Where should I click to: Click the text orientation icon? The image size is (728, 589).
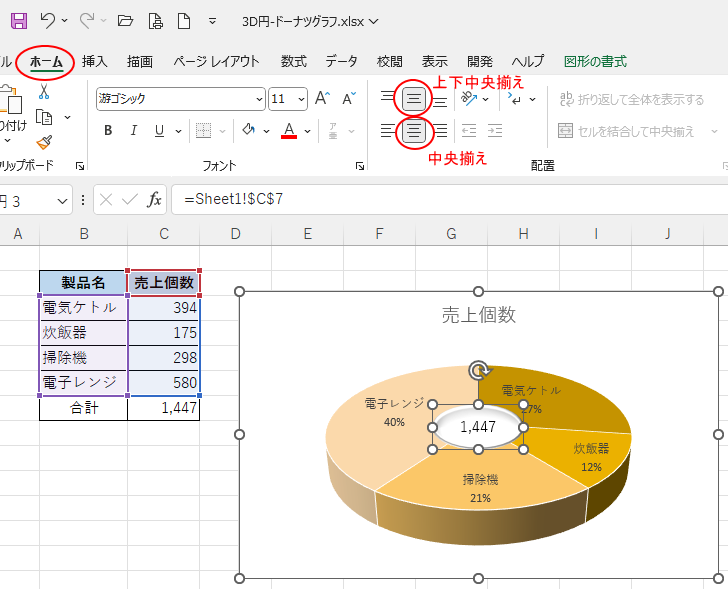pos(469,98)
